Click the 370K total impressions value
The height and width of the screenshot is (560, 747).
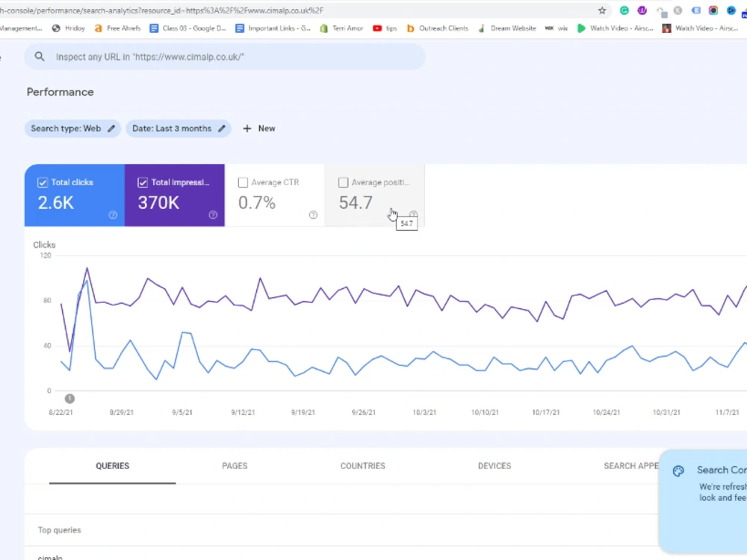pos(158,203)
